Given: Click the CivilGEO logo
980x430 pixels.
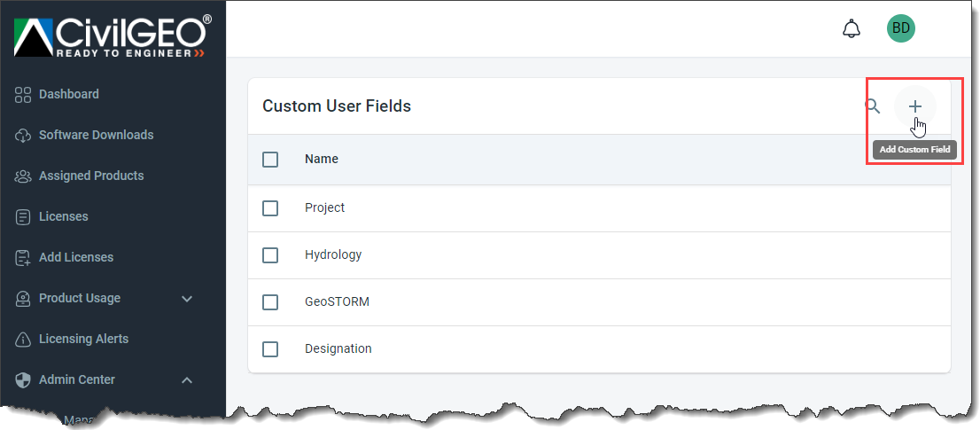Looking at the screenshot, I should (x=113, y=36).
